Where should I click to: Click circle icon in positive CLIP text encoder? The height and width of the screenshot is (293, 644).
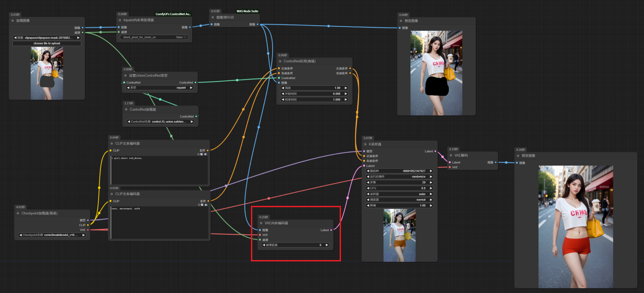point(198,154)
